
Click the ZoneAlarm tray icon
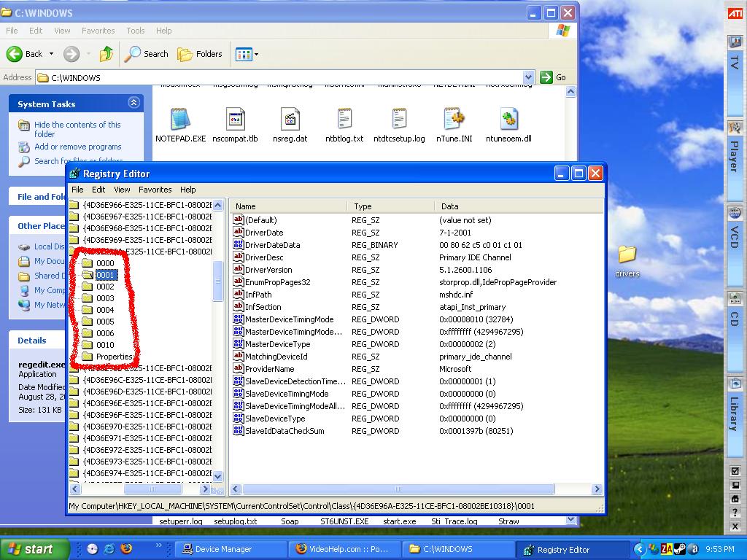(x=667, y=550)
